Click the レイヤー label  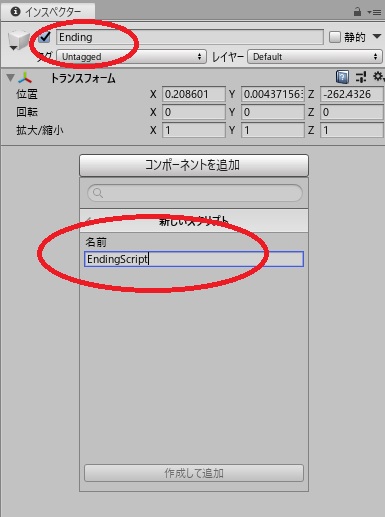pos(228,57)
